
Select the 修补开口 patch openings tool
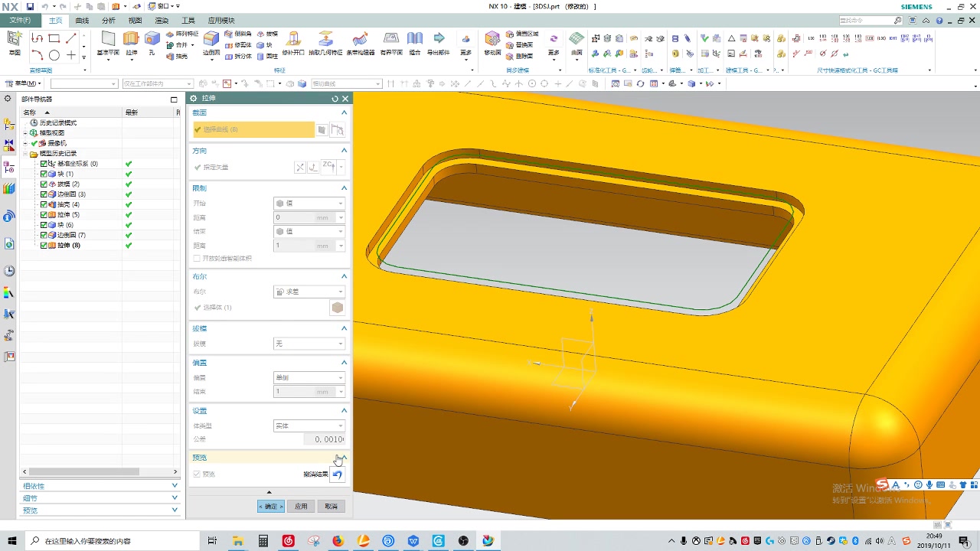click(293, 43)
